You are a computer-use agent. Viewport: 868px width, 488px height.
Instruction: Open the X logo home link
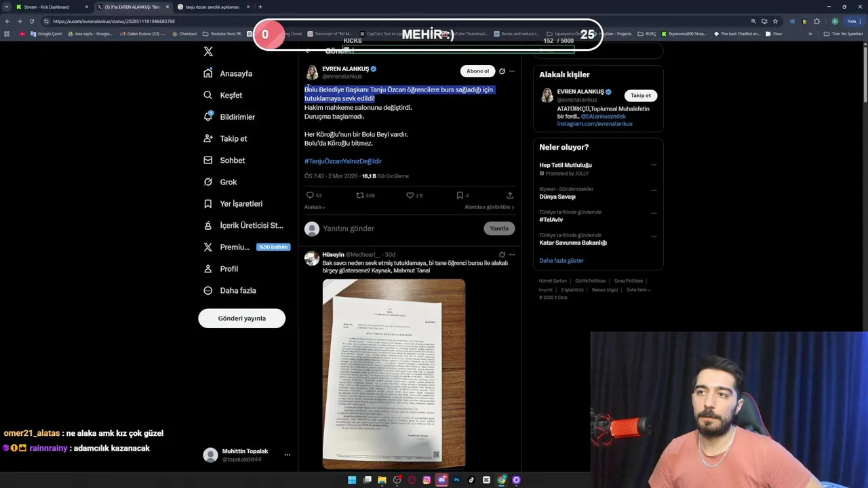208,52
